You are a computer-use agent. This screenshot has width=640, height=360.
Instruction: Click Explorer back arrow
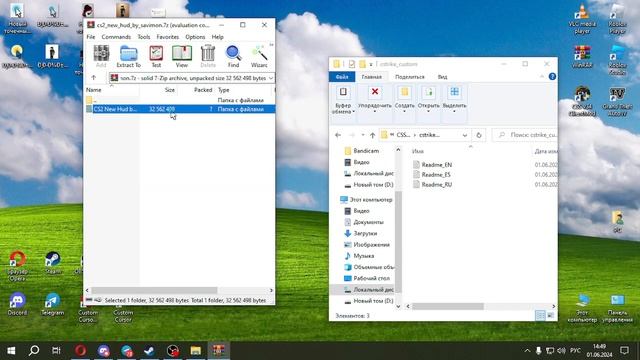(338, 135)
